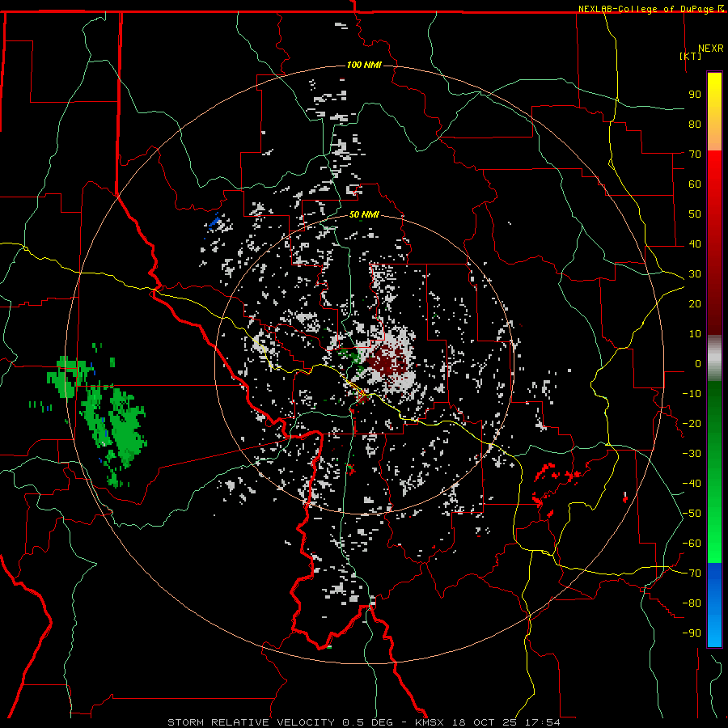The height and width of the screenshot is (728, 728).
Task: Select the 40 value on the velocity scale
Action: click(x=695, y=243)
